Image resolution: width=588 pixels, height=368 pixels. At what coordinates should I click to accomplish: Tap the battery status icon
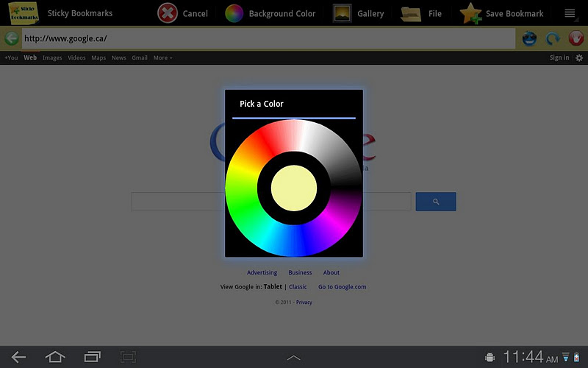pyautogui.click(x=577, y=357)
